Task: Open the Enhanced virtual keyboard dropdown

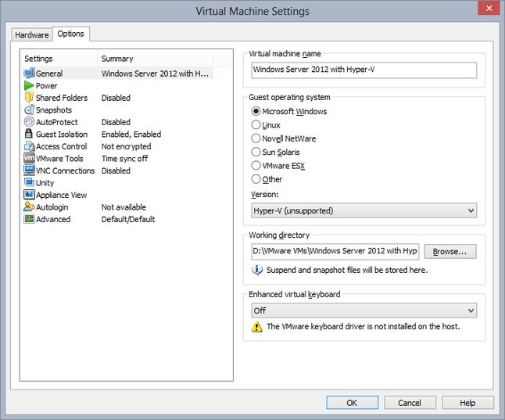Action: pos(364,311)
